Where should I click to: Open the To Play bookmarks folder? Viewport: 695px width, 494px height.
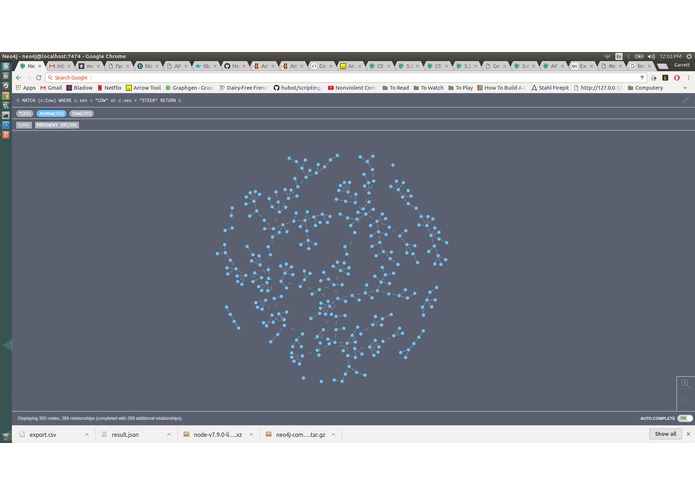tap(461, 88)
